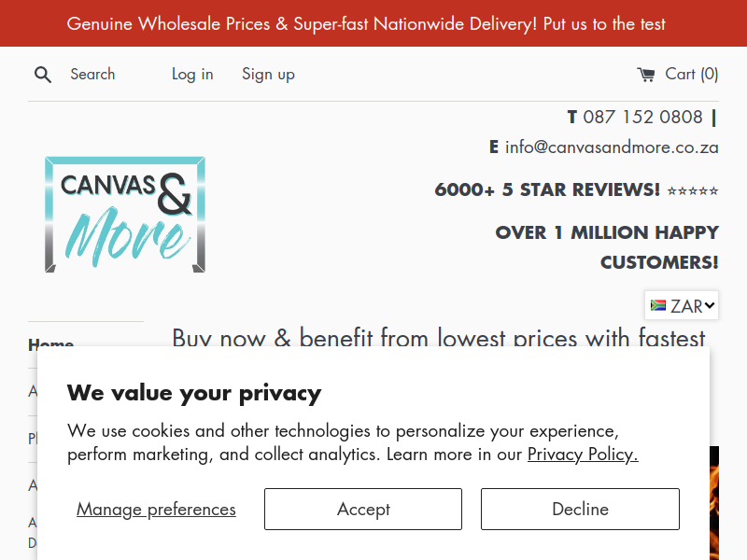This screenshot has width=747, height=560.
Task: Click the South African flag icon
Action: tap(658, 305)
